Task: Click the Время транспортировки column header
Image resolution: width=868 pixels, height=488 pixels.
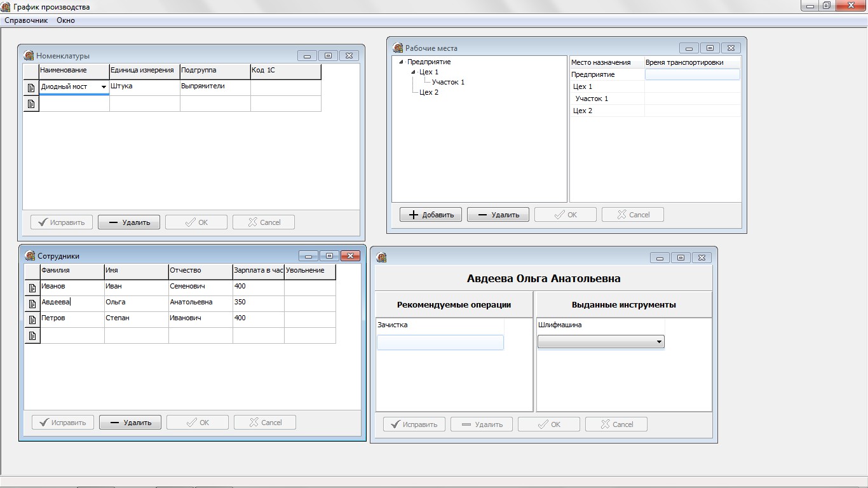Action: tap(693, 62)
